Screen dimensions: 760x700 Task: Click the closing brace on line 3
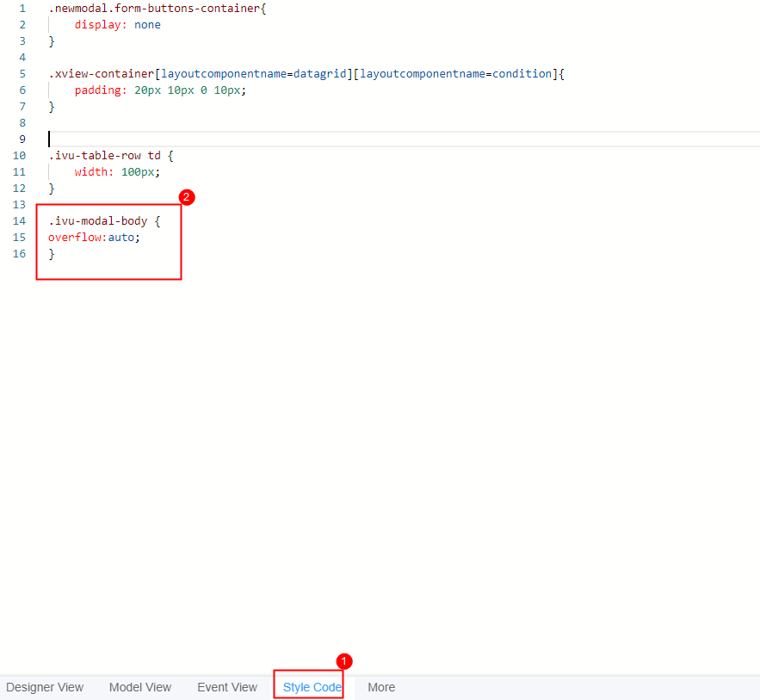pos(52,41)
